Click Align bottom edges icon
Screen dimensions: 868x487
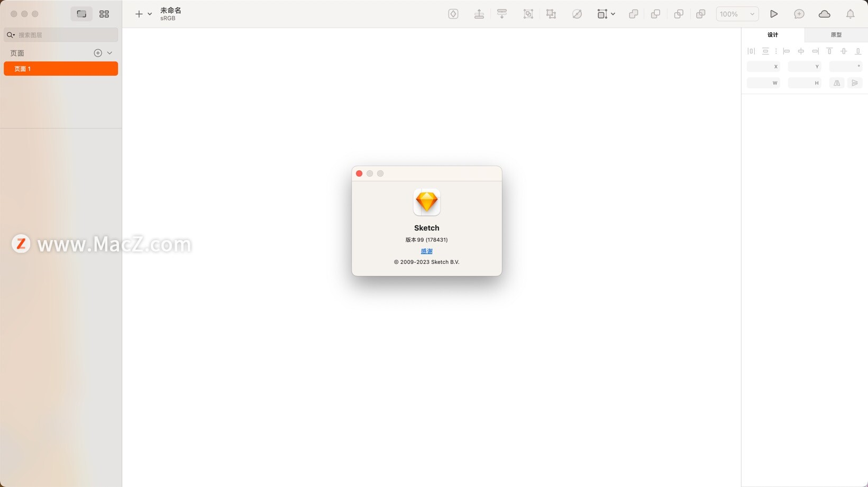(x=858, y=51)
